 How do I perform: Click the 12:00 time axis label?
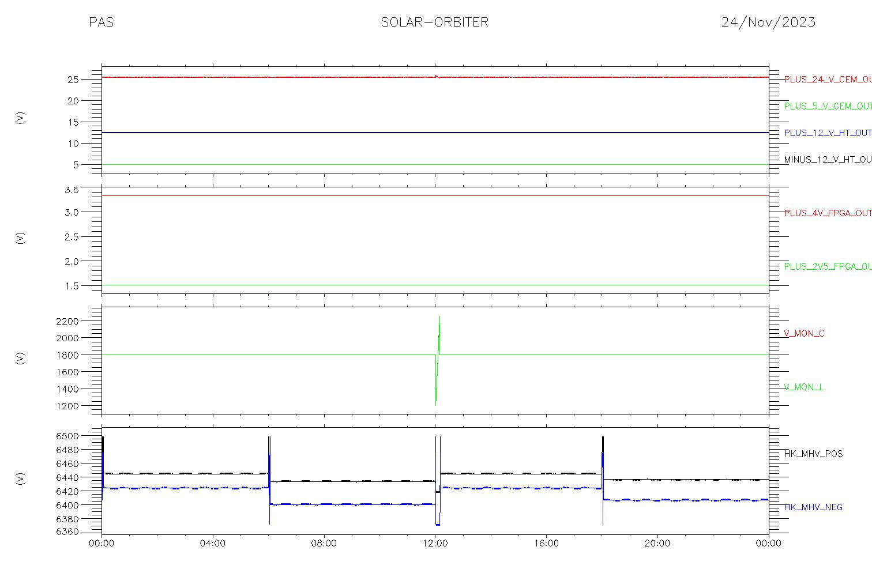point(435,544)
